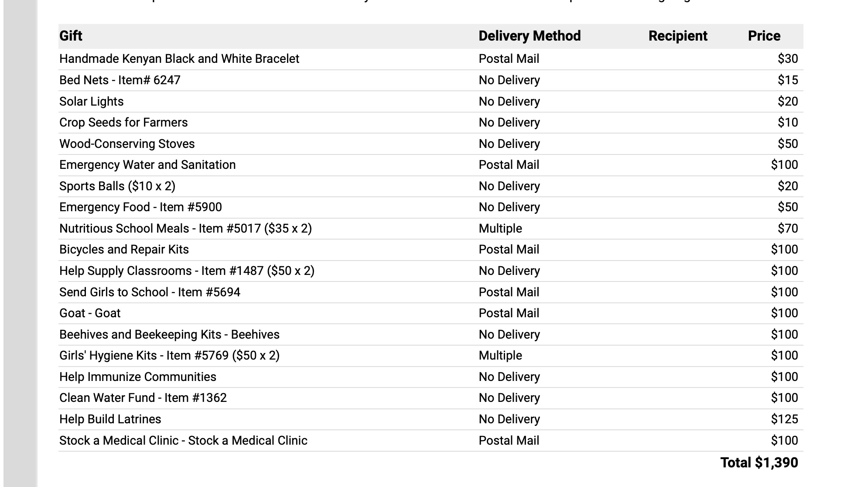Click Postal Mail in the Goat row

(x=509, y=313)
